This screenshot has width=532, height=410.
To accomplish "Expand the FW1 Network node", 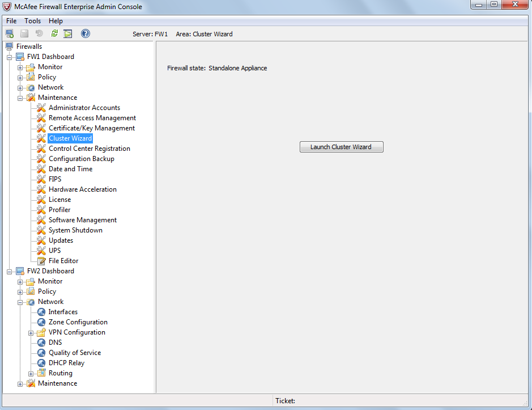I will (x=20, y=88).
